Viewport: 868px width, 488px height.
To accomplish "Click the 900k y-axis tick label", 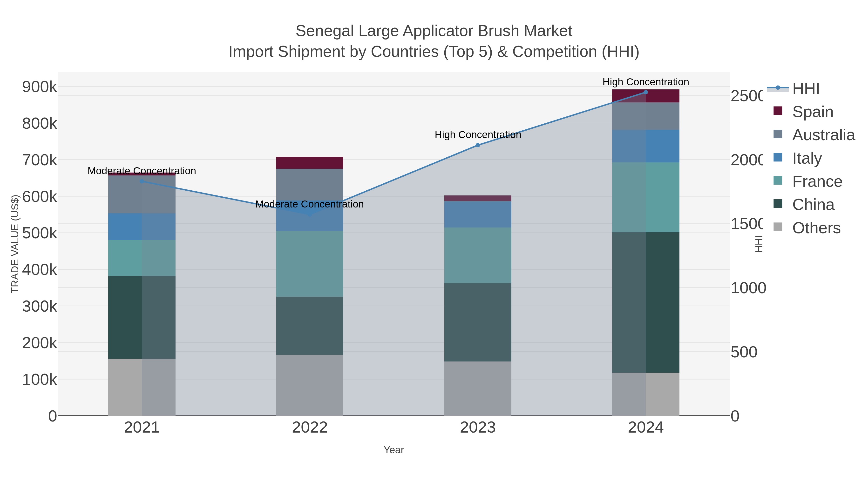I will pyautogui.click(x=40, y=87).
